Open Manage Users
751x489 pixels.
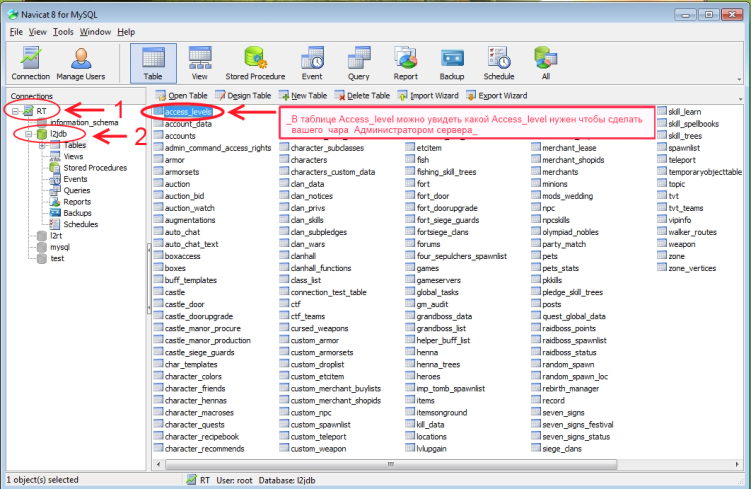tap(80, 63)
